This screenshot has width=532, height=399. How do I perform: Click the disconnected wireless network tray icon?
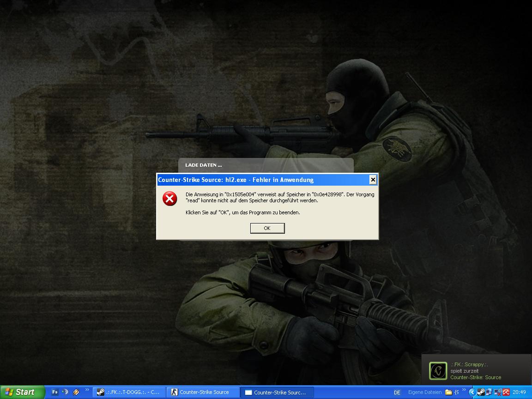tap(497, 392)
